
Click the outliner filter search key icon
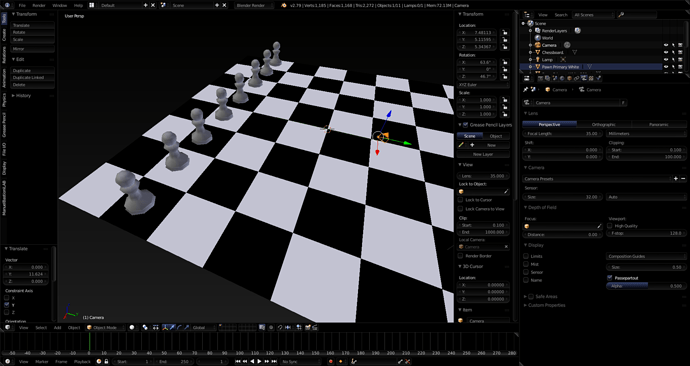621,15
